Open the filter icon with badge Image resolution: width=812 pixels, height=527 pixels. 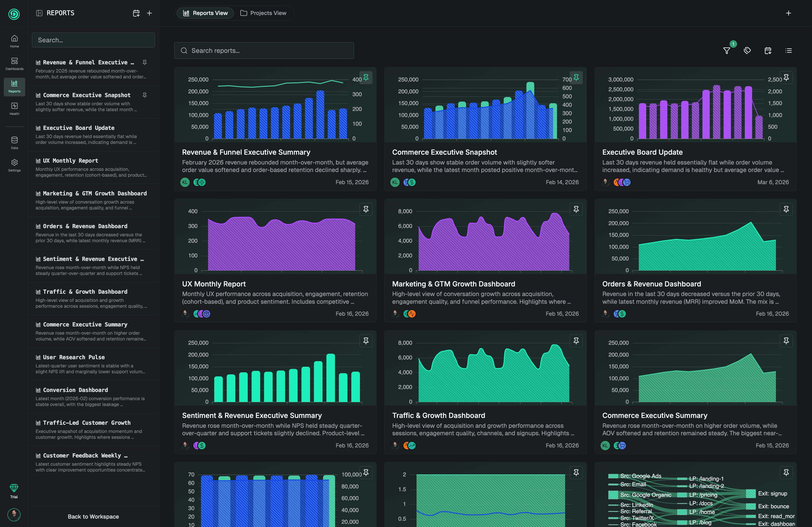[727, 51]
